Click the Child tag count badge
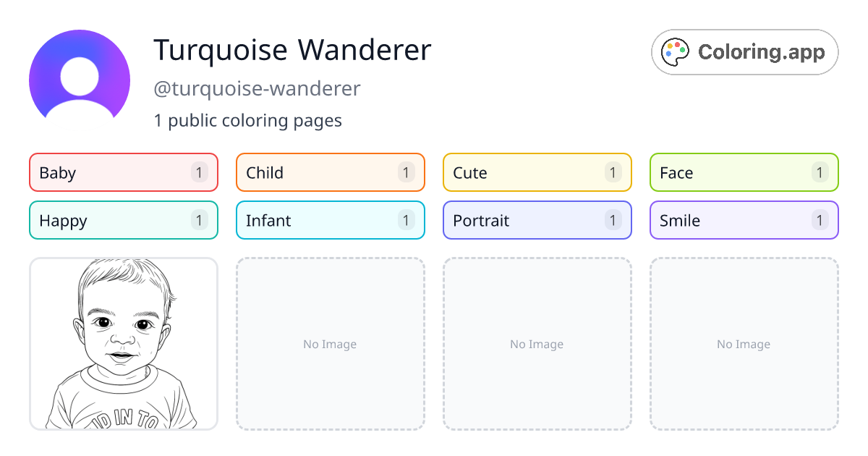This screenshot has height=456, width=868. [x=406, y=172]
